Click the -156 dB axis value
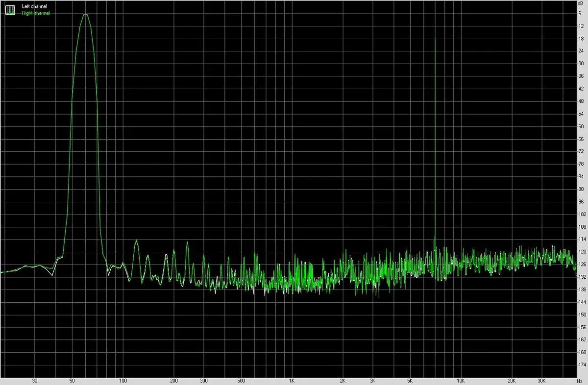This screenshot has height=385, width=588. pyautogui.click(x=582, y=327)
